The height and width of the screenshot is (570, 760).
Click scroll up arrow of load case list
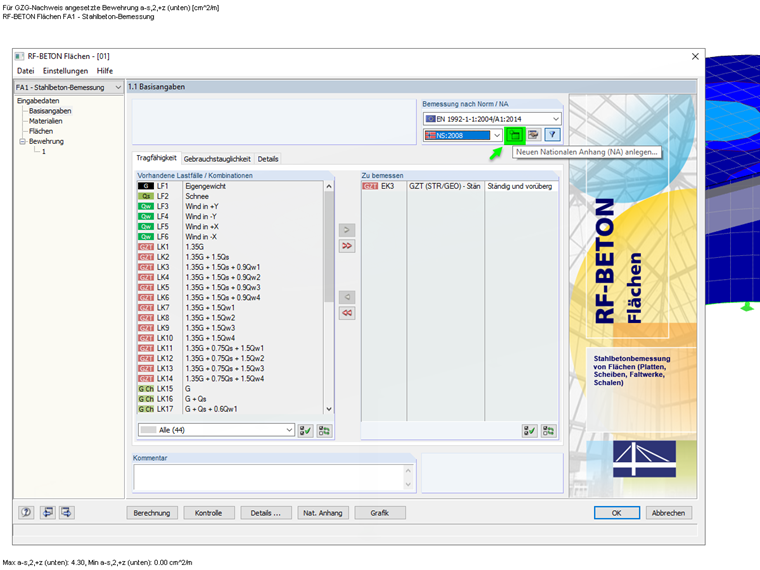(x=329, y=186)
